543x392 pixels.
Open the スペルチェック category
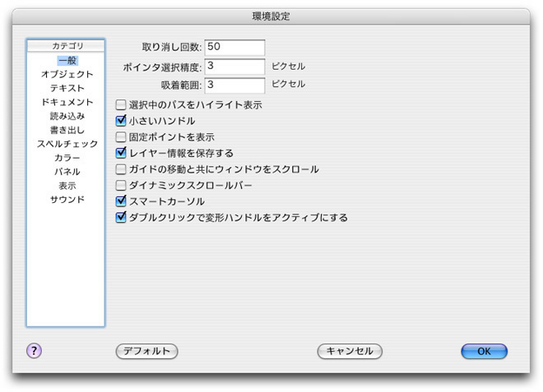click(x=67, y=144)
